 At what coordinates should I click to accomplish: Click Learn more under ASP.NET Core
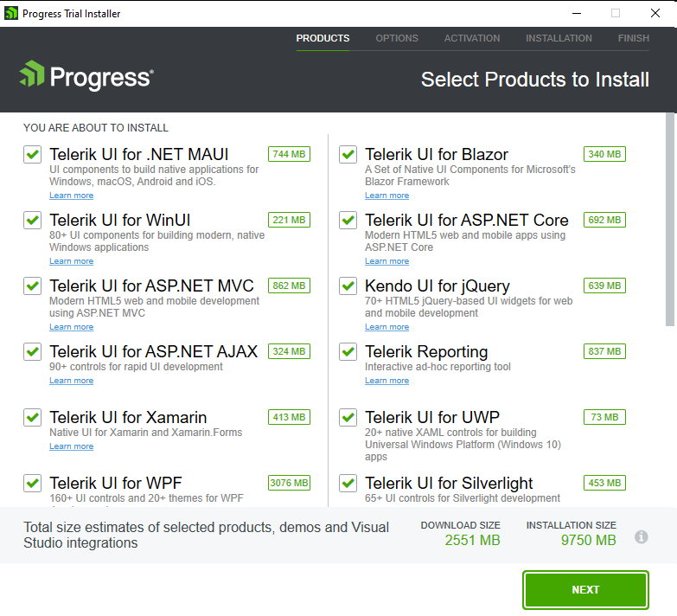click(x=387, y=261)
